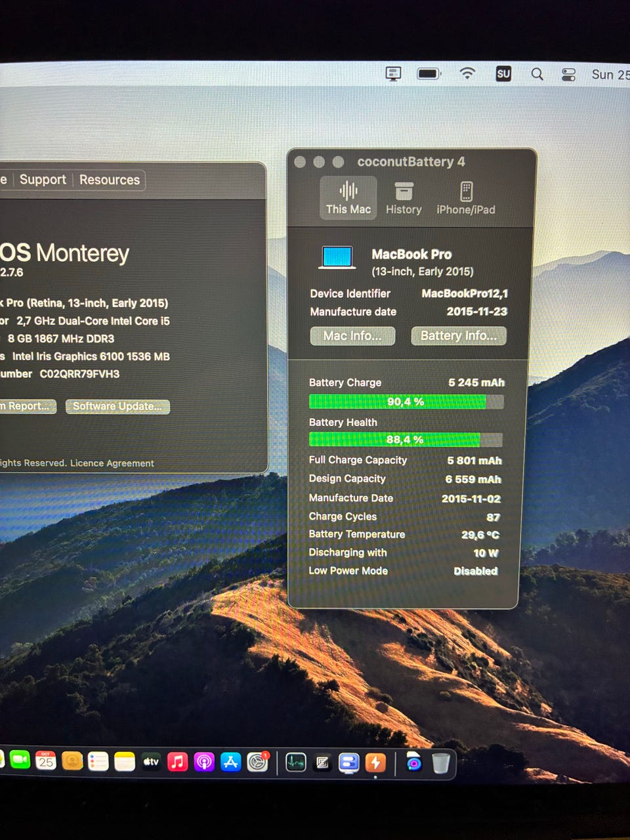This screenshot has width=630, height=840.
Task: Click the Battery Charge 90,4 % bar
Action: pos(406,402)
